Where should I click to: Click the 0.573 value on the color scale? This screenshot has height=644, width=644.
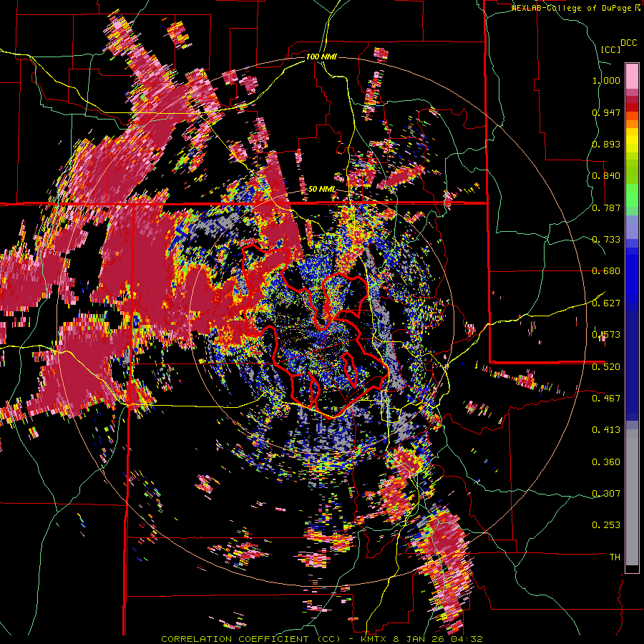pyautogui.click(x=606, y=335)
